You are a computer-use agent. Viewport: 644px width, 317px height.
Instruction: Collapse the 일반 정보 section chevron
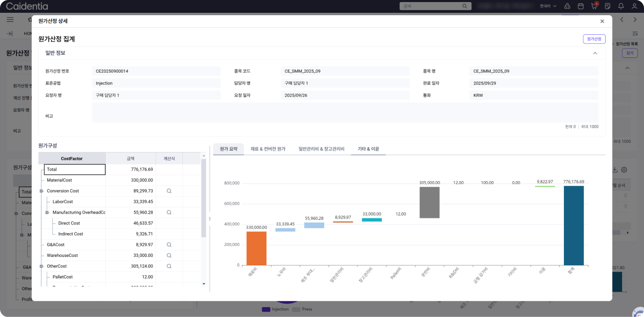coord(595,53)
